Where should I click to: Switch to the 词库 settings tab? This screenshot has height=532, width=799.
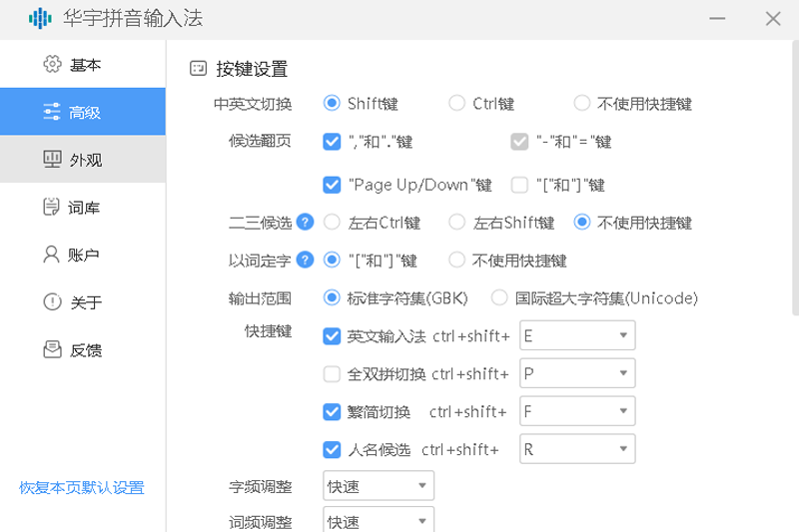[83, 208]
